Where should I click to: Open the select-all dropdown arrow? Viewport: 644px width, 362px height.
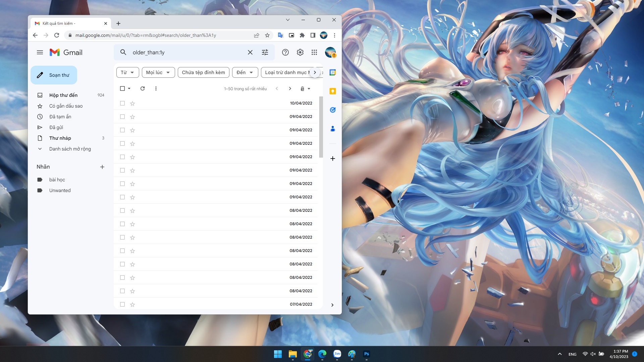[129, 88]
